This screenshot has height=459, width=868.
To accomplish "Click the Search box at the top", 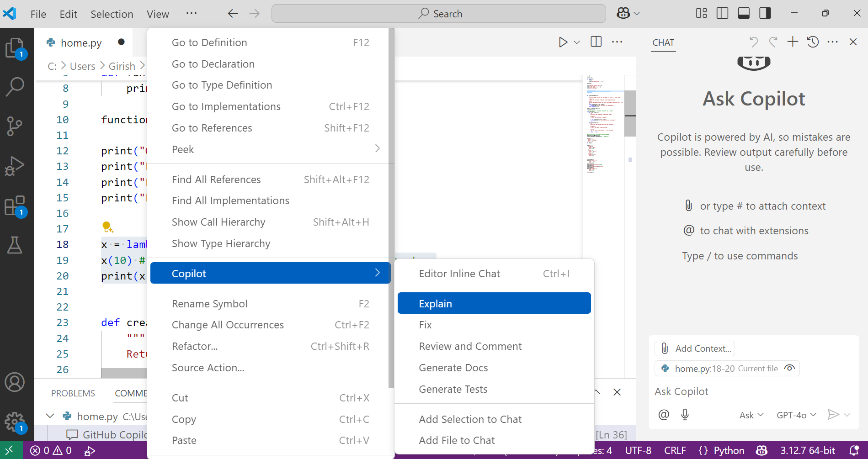I will click(438, 13).
